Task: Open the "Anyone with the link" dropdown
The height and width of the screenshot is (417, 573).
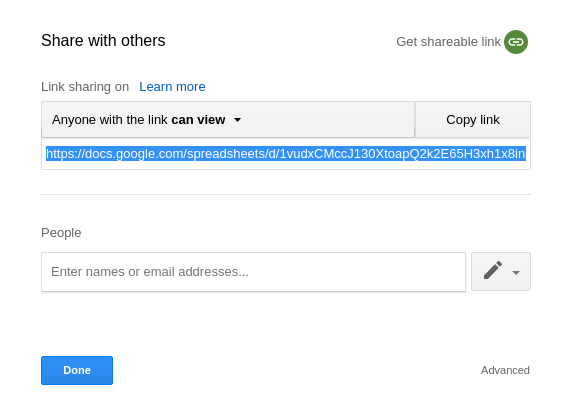Action: pyautogui.click(x=228, y=120)
